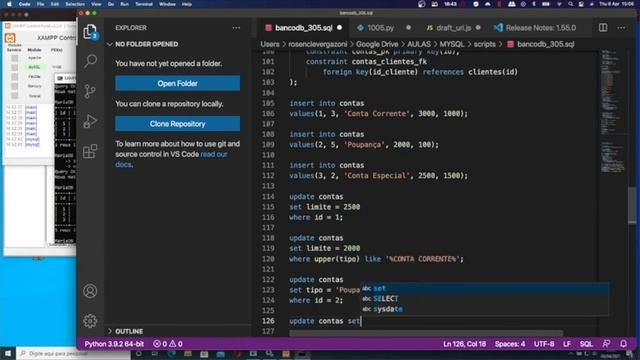Screen dimensions: 640x360
Task: Change UTF-8 file encoding
Action: [x=544, y=344]
